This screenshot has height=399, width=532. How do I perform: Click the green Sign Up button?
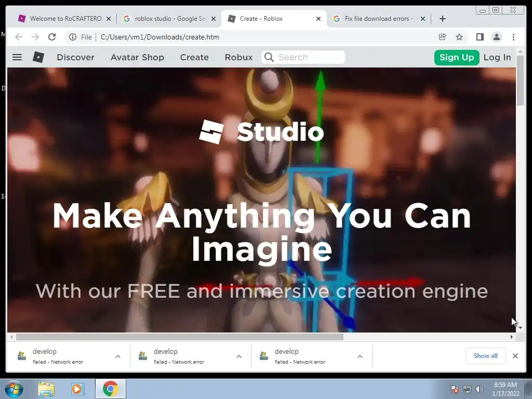(457, 57)
